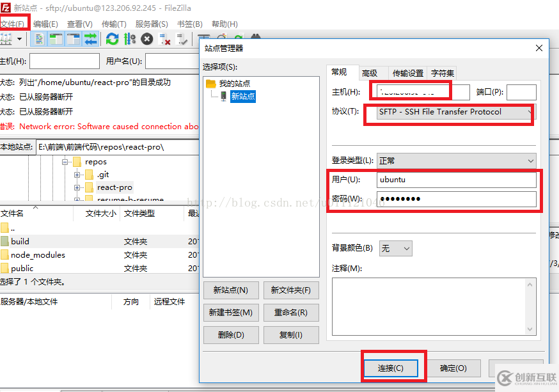Click the 连接(C) connect button
The width and height of the screenshot is (559, 392).
click(391, 368)
